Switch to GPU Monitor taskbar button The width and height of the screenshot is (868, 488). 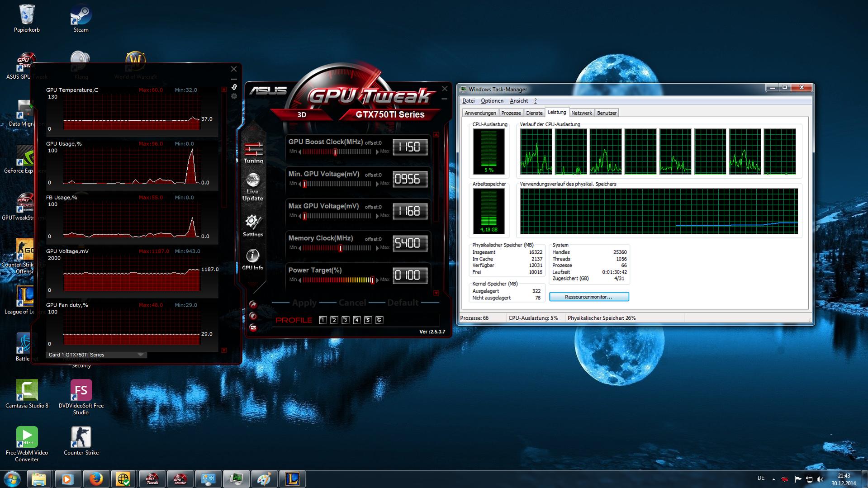180,479
